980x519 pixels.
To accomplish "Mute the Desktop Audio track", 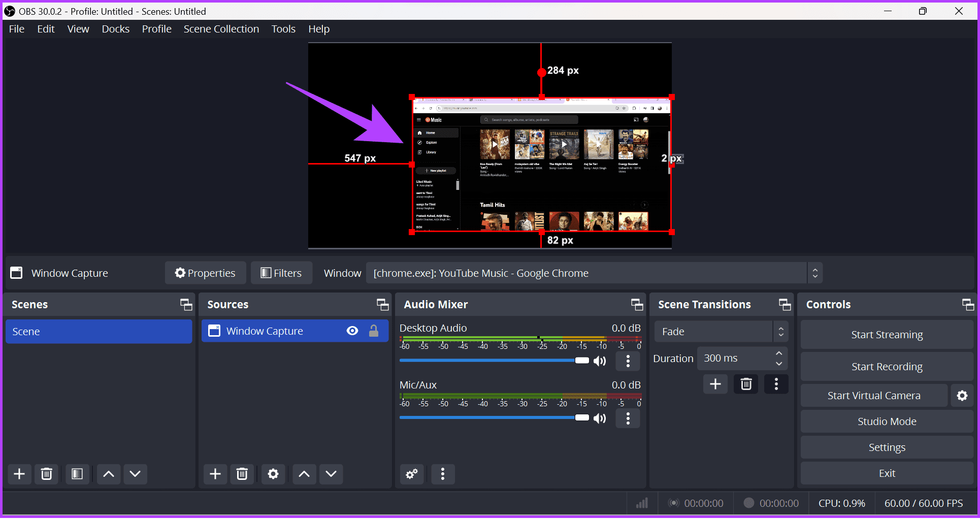I will point(599,361).
